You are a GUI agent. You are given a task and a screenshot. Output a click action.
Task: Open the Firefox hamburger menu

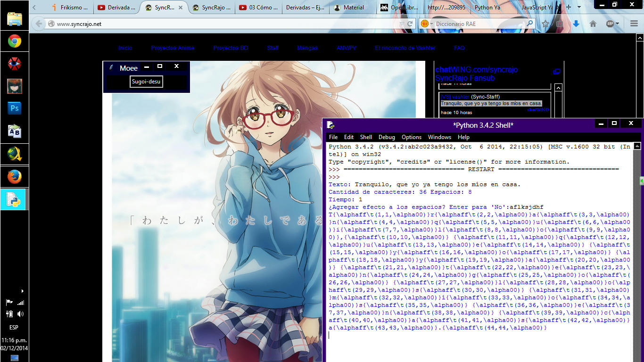(x=634, y=24)
